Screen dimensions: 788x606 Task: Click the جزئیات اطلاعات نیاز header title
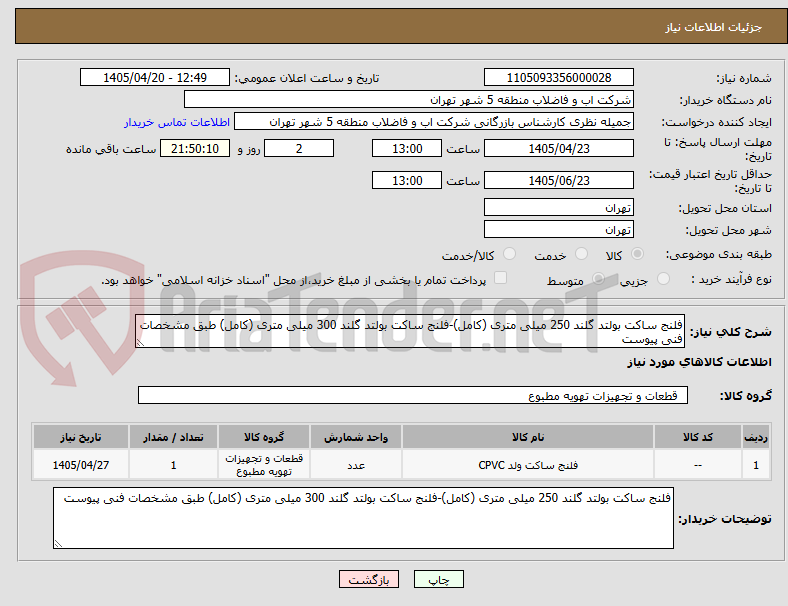pyautogui.click(x=714, y=27)
